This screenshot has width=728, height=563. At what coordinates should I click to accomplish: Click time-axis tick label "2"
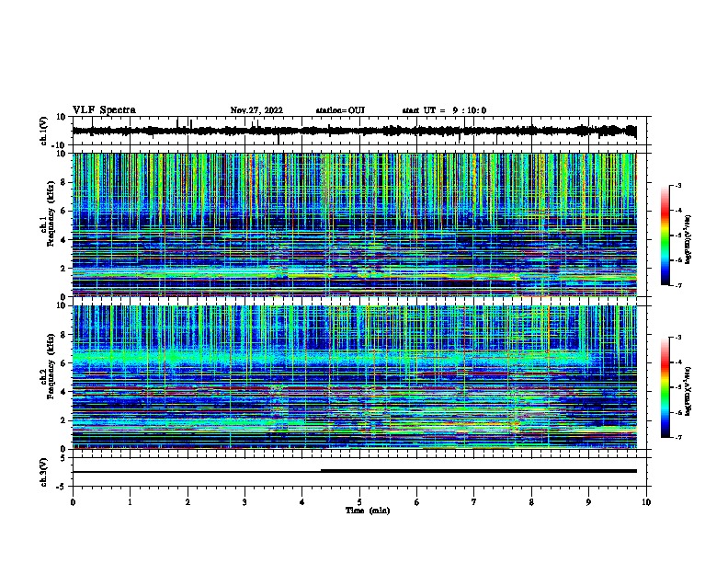click(188, 502)
